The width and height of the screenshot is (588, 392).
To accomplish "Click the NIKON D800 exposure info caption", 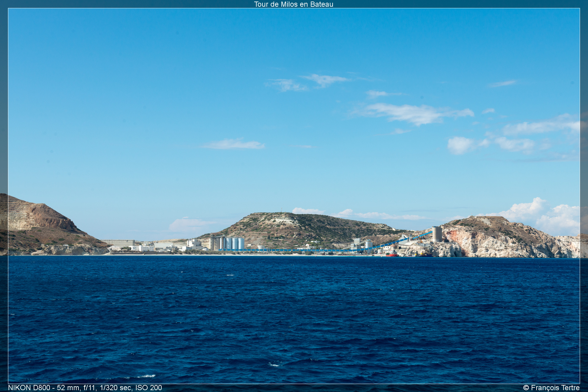I will point(85,388).
